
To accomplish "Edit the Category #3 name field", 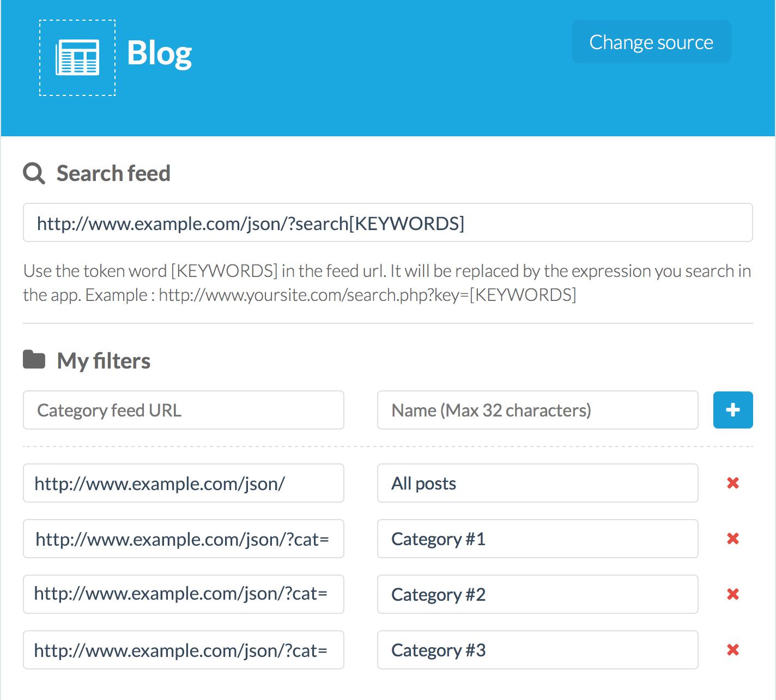I will [537, 650].
